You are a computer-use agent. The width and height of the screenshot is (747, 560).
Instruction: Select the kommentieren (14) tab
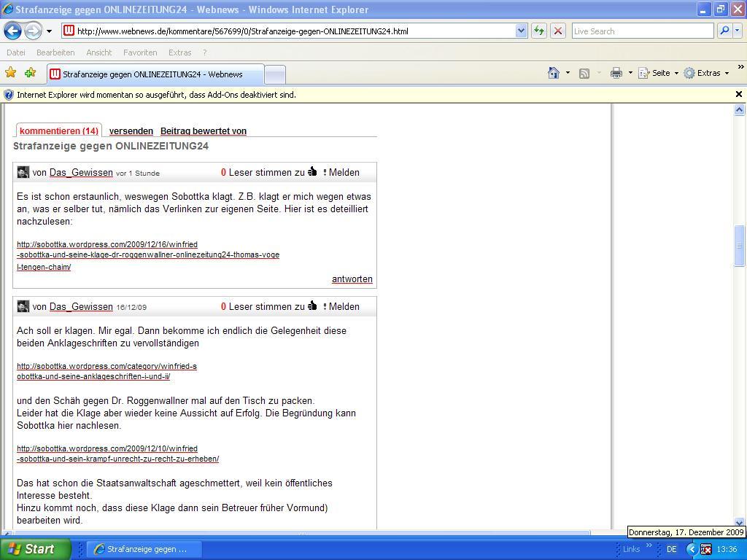click(59, 131)
